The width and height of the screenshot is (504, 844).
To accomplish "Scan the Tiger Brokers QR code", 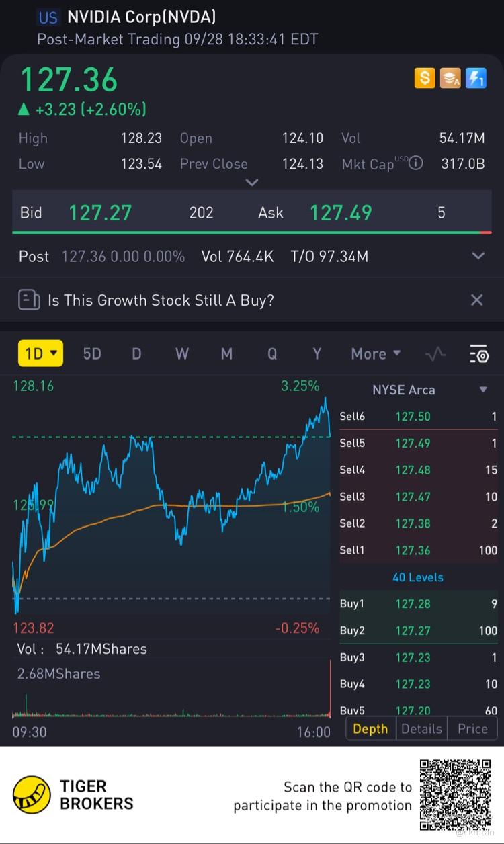I will click(456, 795).
